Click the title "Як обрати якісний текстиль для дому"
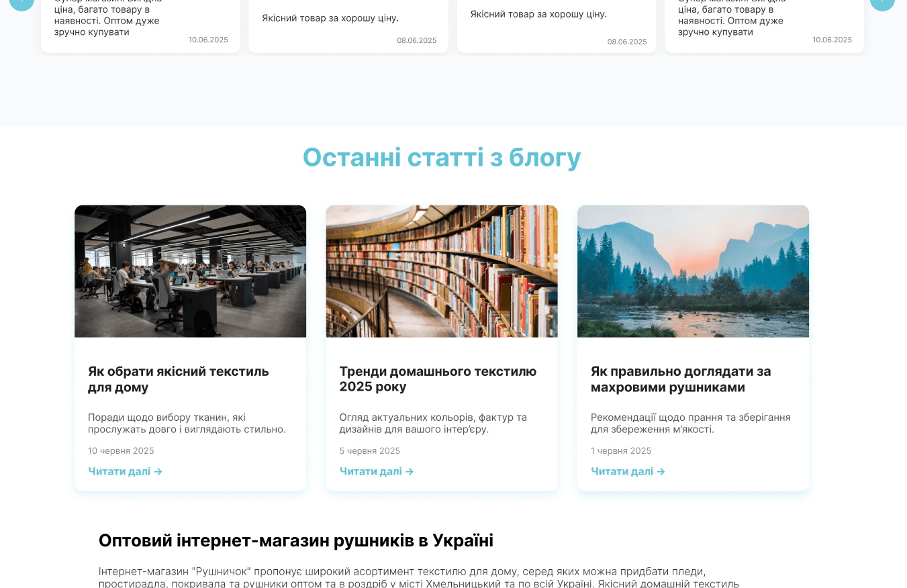Screen dimensions: 907x588 pyautogui.click(x=178, y=379)
